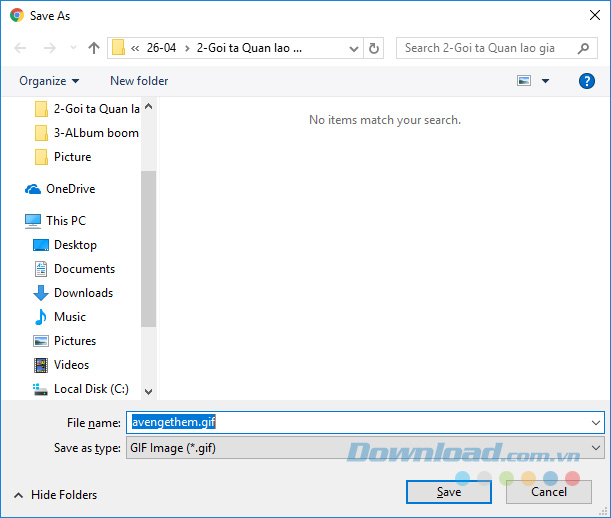Viewport: 611px width, 518px height.
Task: Expand the address bar history dropdown
Action: pos(354,48)
